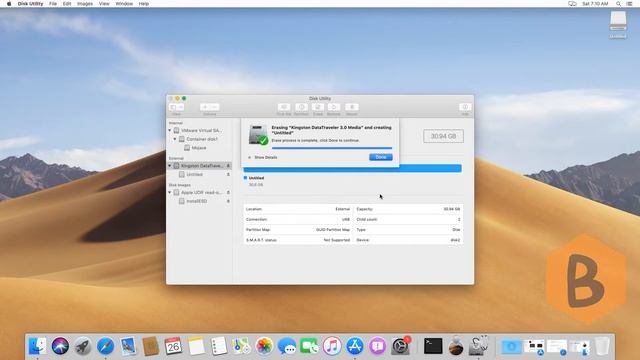Image resolution: width=640 pixels, height=360 pixels.
Task: Click the Restore toolbar icon
Action: click(333, 107)
